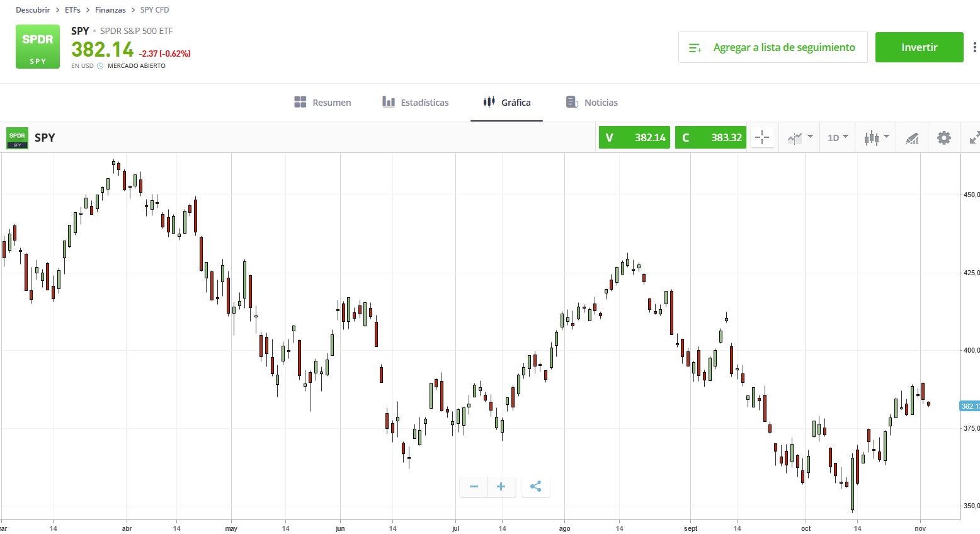Click the C 383.32 buy button
The width and height of the screenshot is (980, 534).
click(710, 137)
